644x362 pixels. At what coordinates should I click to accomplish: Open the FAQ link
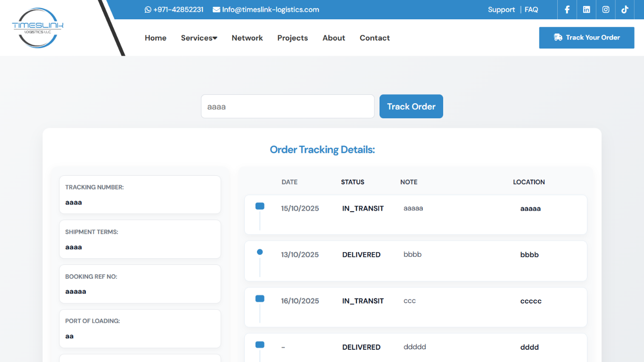[531, 9]
